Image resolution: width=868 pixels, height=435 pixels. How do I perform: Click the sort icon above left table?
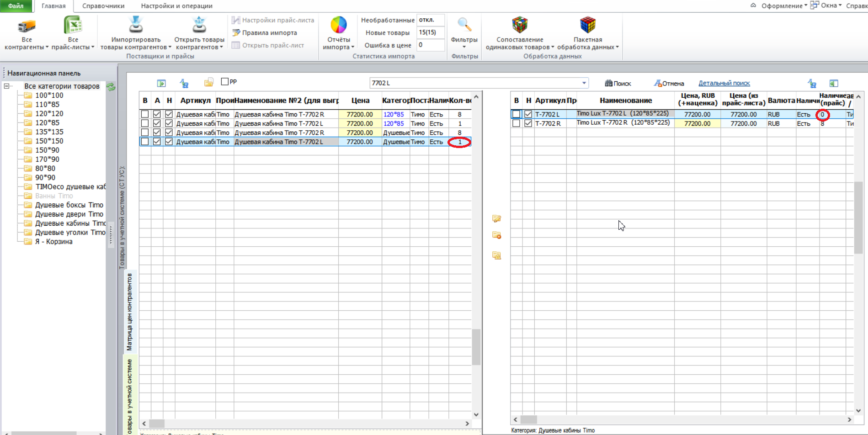(184, 83)
